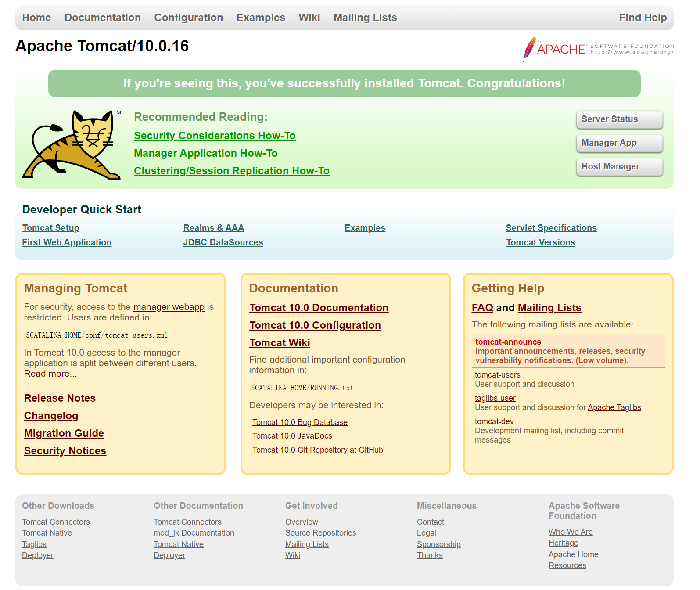The width and height of the screenshot is (700, 590).
Task: Open the Server Status button
Action: [x=619, y=119]
